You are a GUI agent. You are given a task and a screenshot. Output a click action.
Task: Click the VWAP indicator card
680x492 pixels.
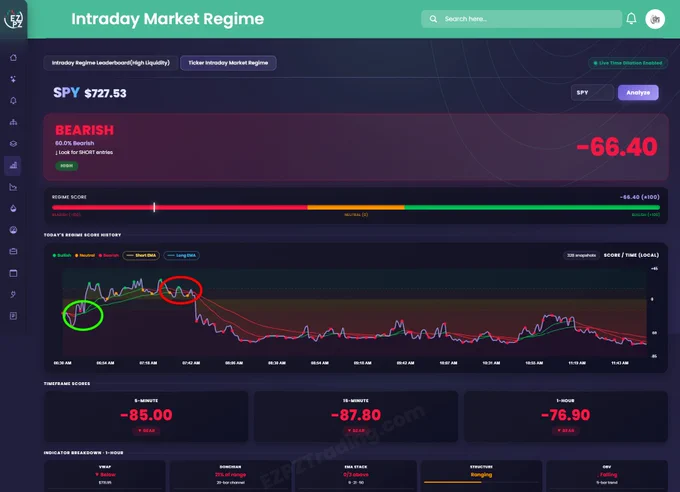105,476
